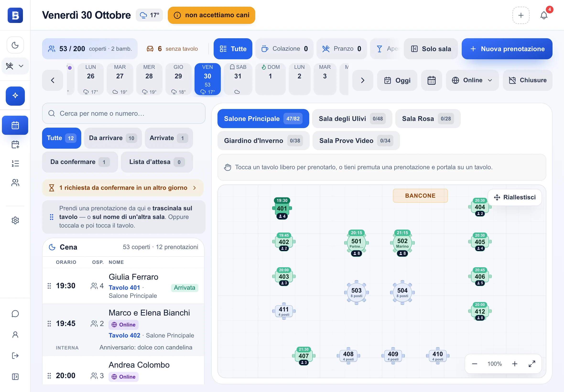Image resolution: width=564 pixels, height=392 pixels.
Task: Click Nuova prenotazione button
Action: tap(507, 49)
